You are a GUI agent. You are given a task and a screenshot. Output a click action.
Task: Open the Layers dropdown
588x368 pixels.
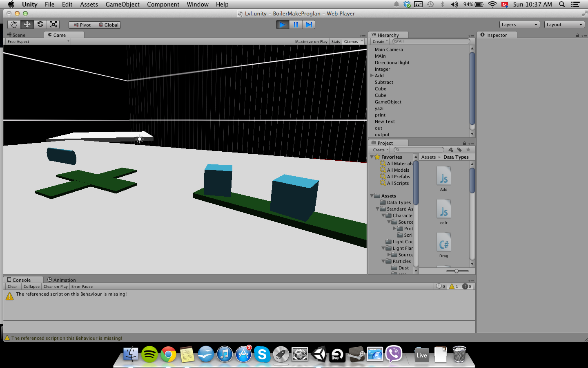pos(519,25)
